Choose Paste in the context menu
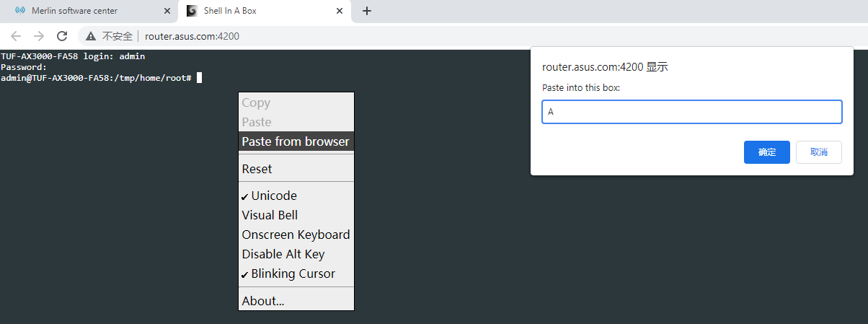 (296, 123)
